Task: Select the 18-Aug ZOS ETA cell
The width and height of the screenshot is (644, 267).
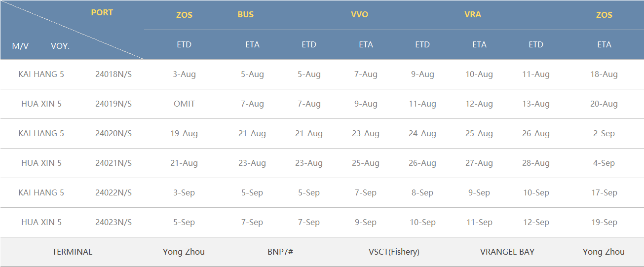Action: click(604, 75)
